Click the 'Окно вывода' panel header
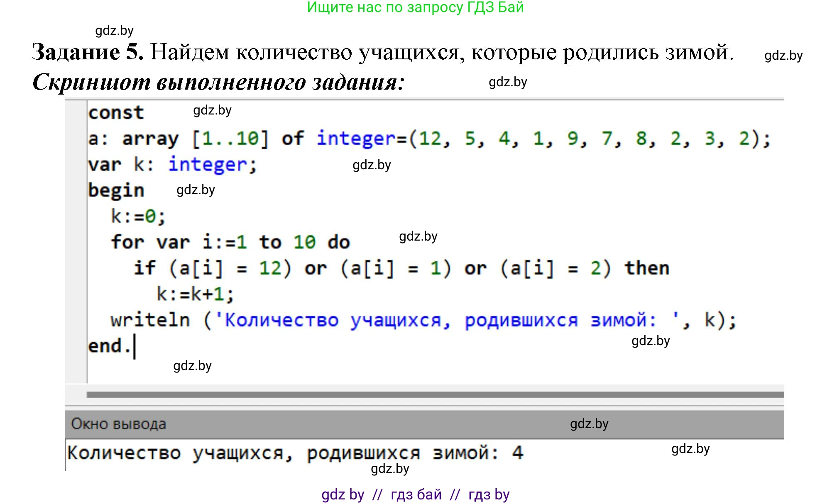Image resolution: width=832 pixels, height=504 pixels. point(119,424)
